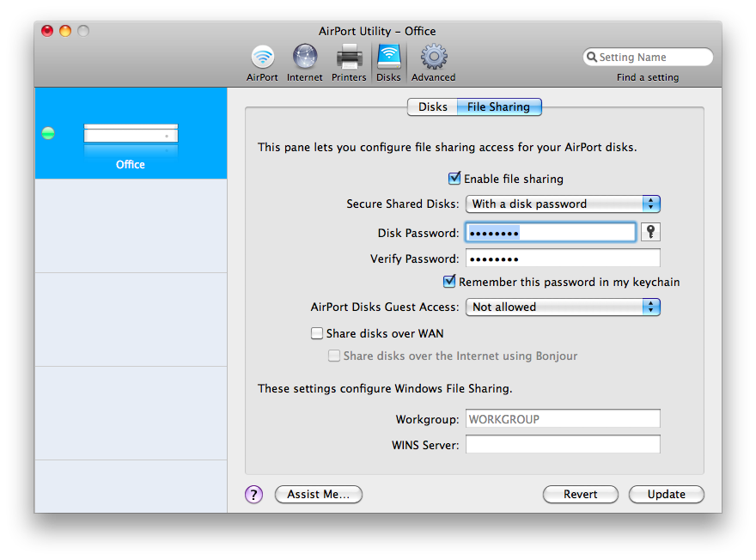Select the File Sharing tab
Image resolution: width=756 pixels, height=560 pixels.
(x=499, y=107)
